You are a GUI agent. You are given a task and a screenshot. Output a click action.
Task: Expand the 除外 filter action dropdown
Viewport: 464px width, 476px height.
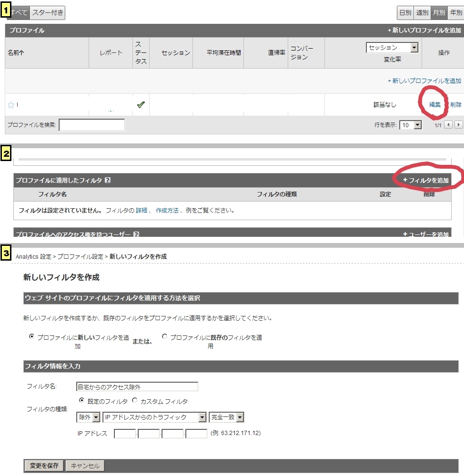coord(89,417)
